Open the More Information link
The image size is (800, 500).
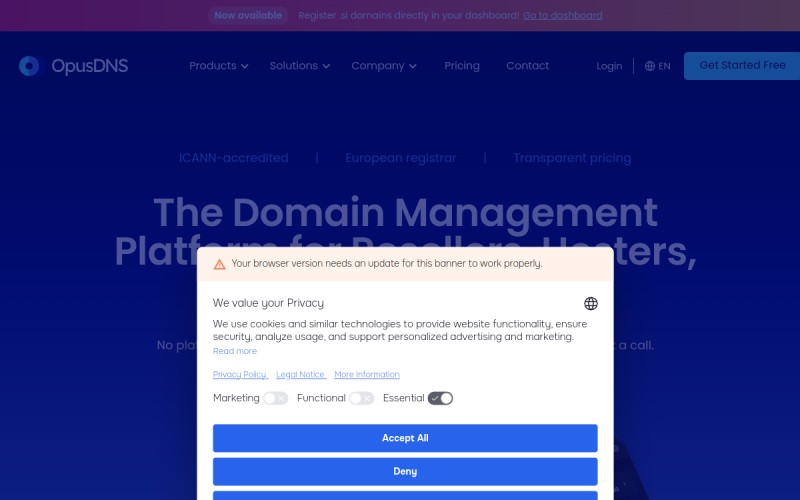click(x=367, y=374)
